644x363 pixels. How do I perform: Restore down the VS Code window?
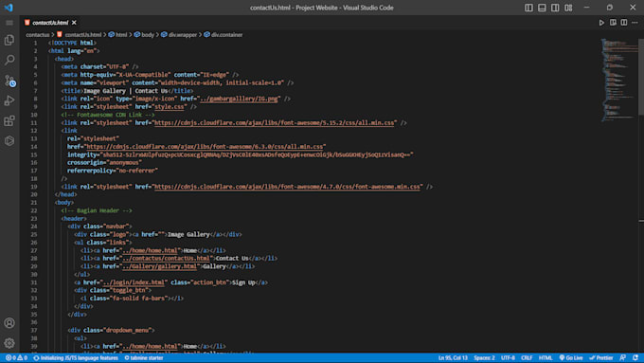tap(610, 8)
